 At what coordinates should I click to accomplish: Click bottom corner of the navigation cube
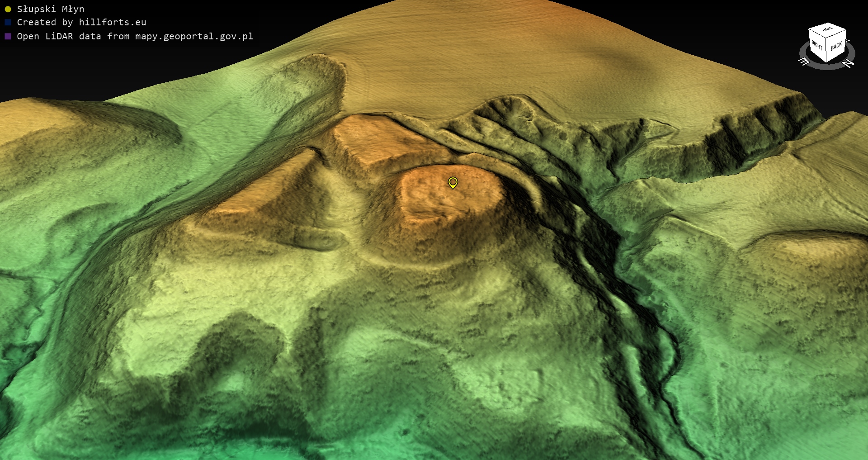click(827, 62)
